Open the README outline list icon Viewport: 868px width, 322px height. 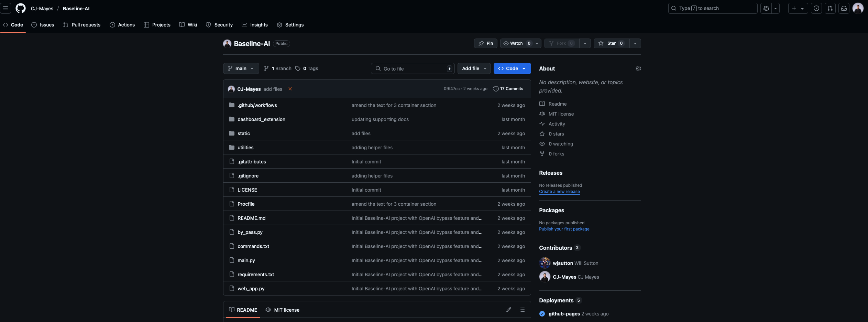click(x=522, y=310)
